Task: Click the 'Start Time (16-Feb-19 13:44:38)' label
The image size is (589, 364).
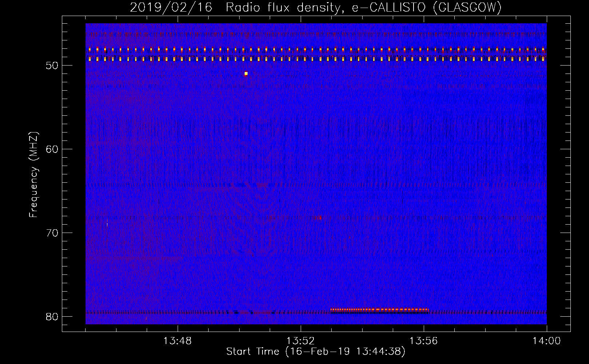Action: pos(316,352)
